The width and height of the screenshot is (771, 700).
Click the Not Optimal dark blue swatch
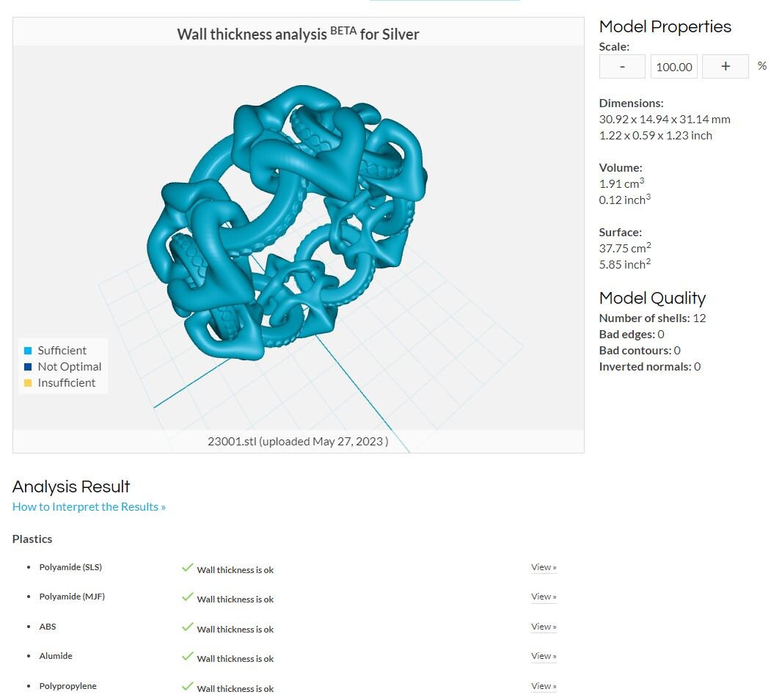28,367
